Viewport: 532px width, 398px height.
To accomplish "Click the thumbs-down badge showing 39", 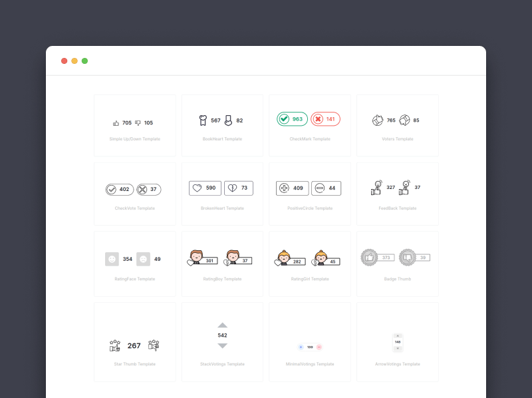I will pos(414,258).
